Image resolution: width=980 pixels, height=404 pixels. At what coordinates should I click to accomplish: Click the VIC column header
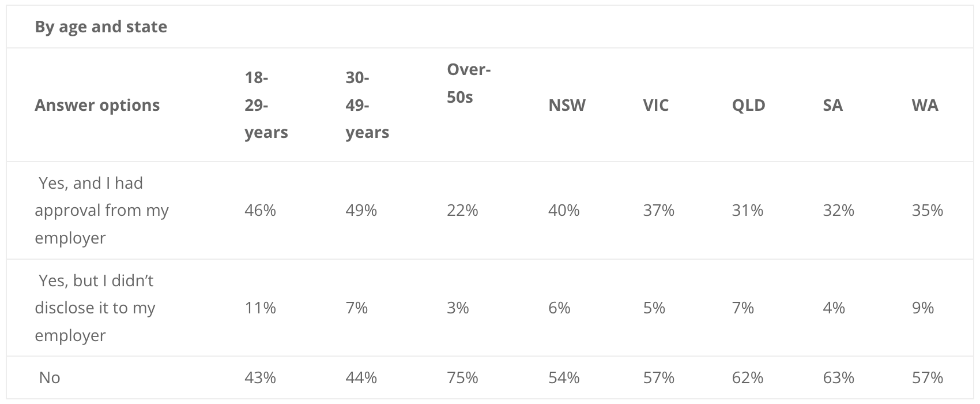(x=655, y=105)
